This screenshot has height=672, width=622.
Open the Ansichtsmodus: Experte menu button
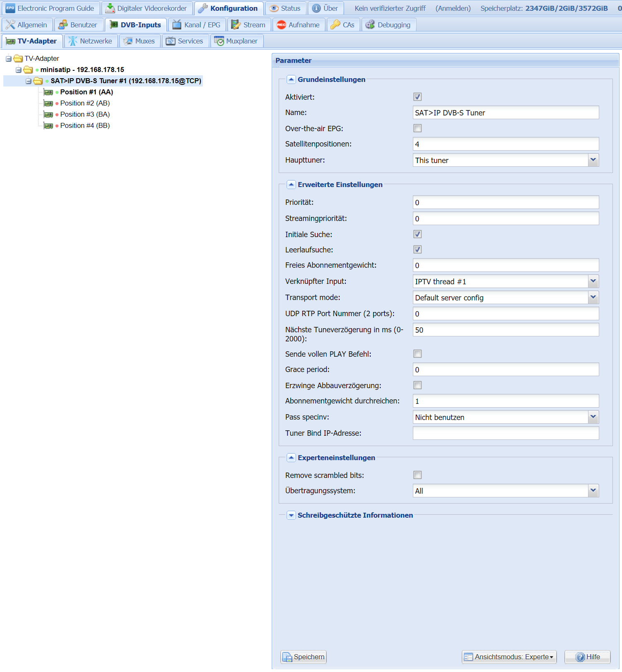509,657
